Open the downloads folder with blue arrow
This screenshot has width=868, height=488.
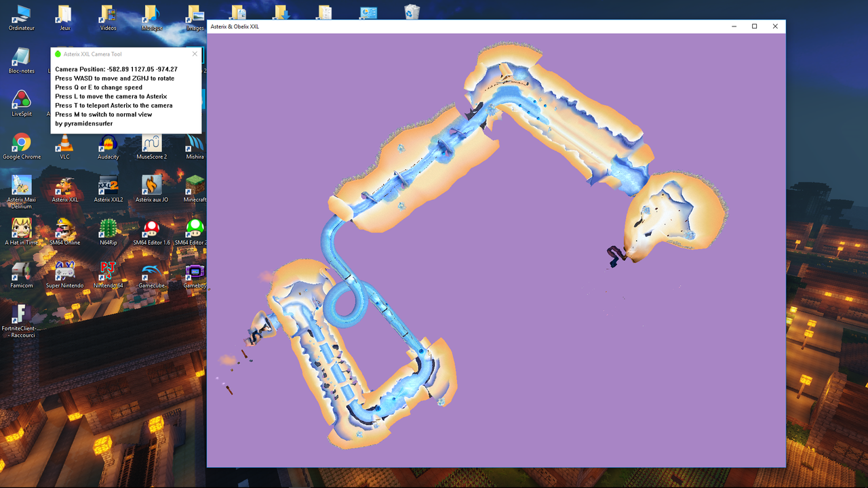coord(281,12)
